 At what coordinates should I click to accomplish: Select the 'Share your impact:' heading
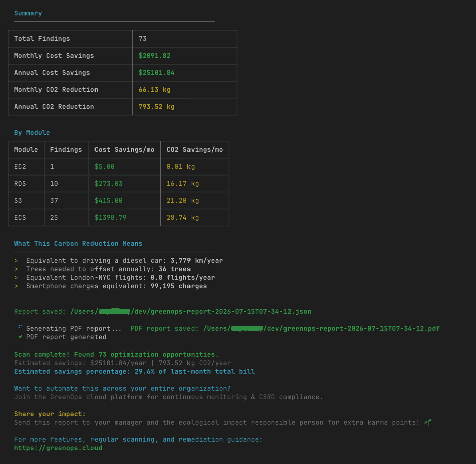pyautogui.click(x=50, y=414)
